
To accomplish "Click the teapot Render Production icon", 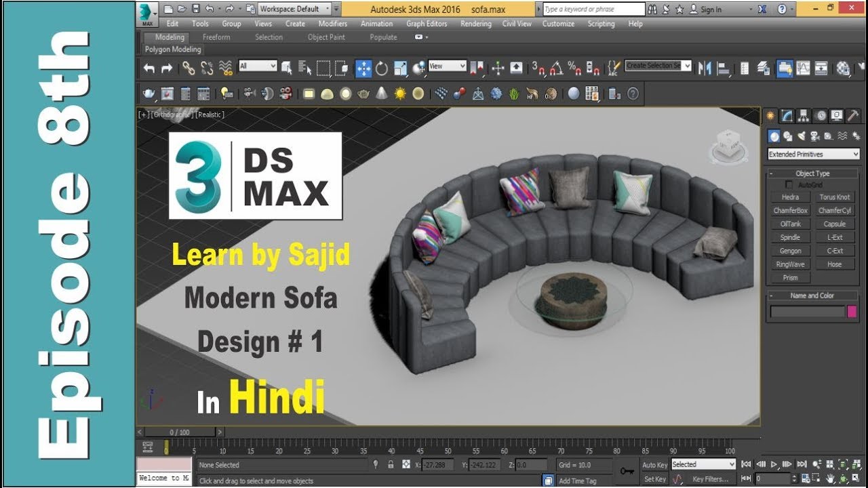I will (149, 94).
